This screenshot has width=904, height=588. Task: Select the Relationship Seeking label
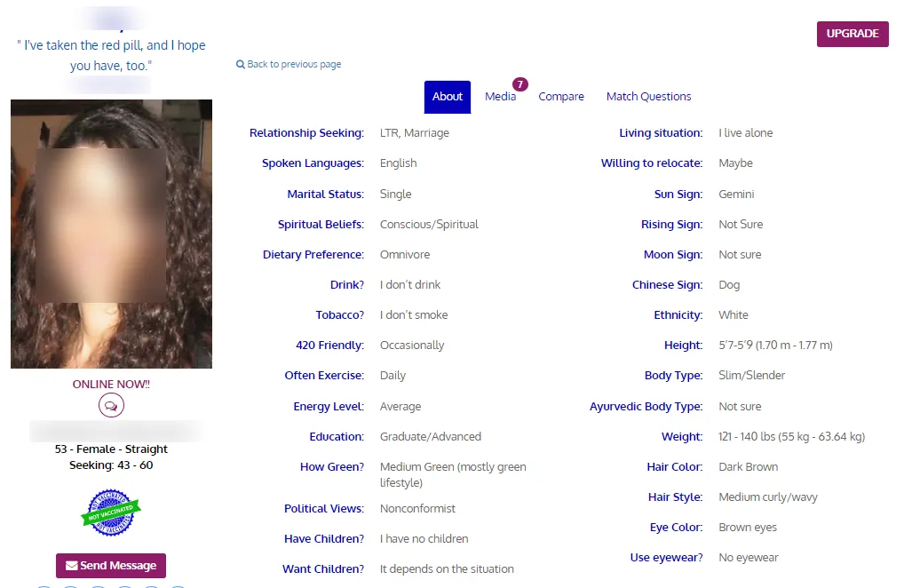pos(306,133)
